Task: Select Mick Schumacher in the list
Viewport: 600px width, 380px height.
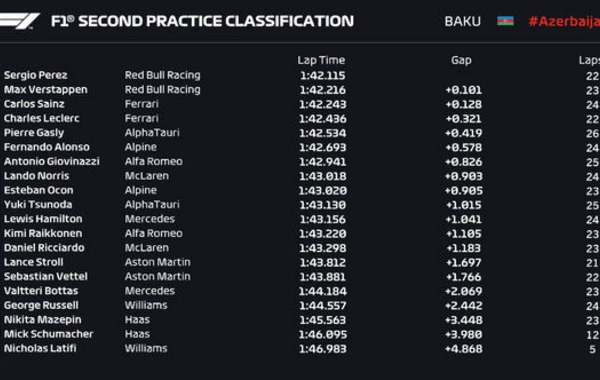Action: point(48,334)
